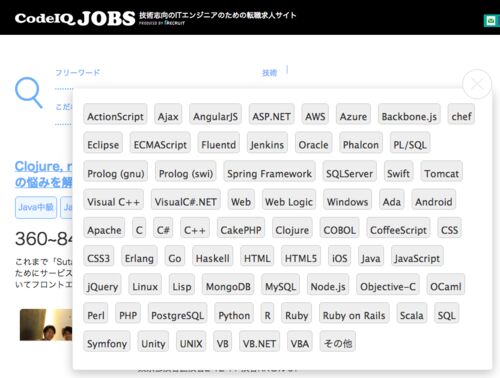Choose the jQuery tag
The width and height of the screenshot is (500, 378).
pos(102,284)
